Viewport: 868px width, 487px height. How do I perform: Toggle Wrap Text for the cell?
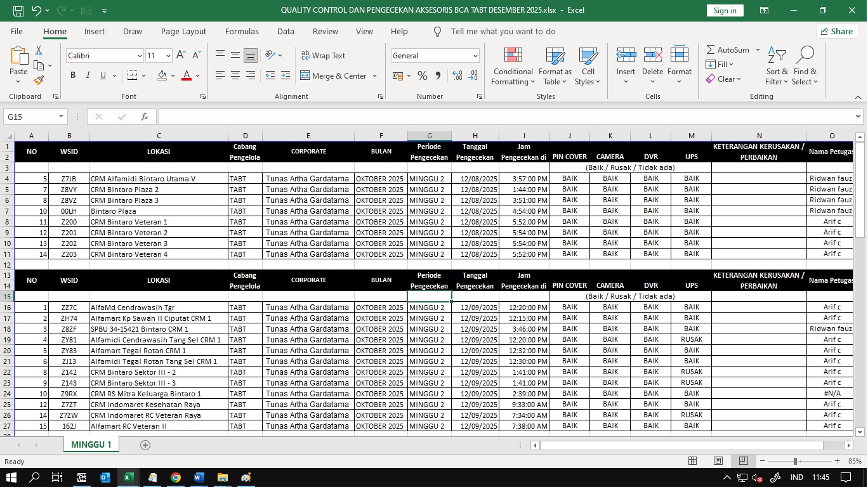click(323, 56)
